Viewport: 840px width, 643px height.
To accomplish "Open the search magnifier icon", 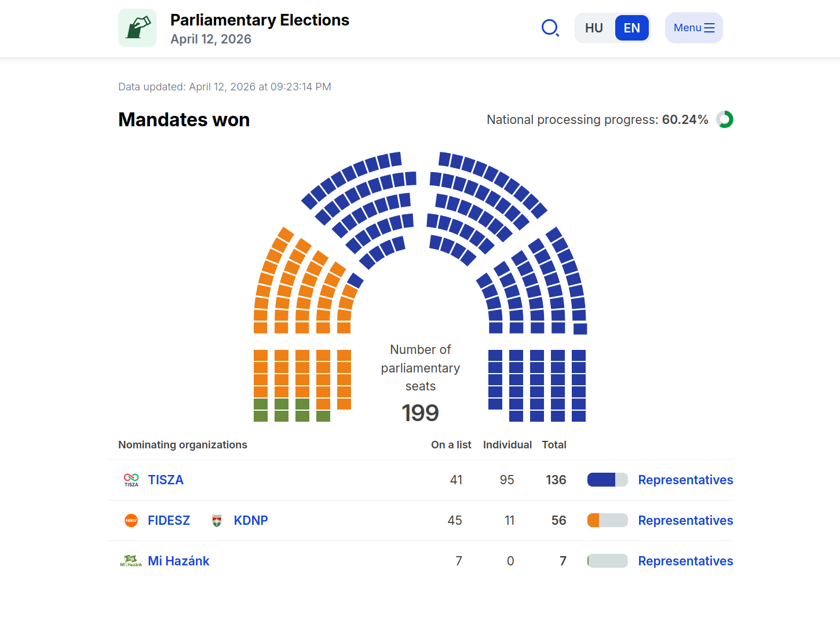I will tap(550, 28).
